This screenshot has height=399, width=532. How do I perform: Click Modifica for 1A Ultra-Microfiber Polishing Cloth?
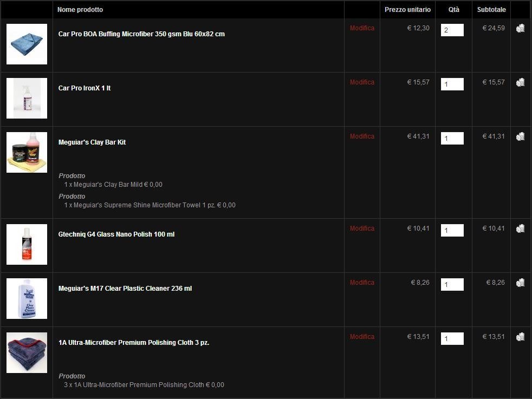pyautogui.click(x=362, y=337)
